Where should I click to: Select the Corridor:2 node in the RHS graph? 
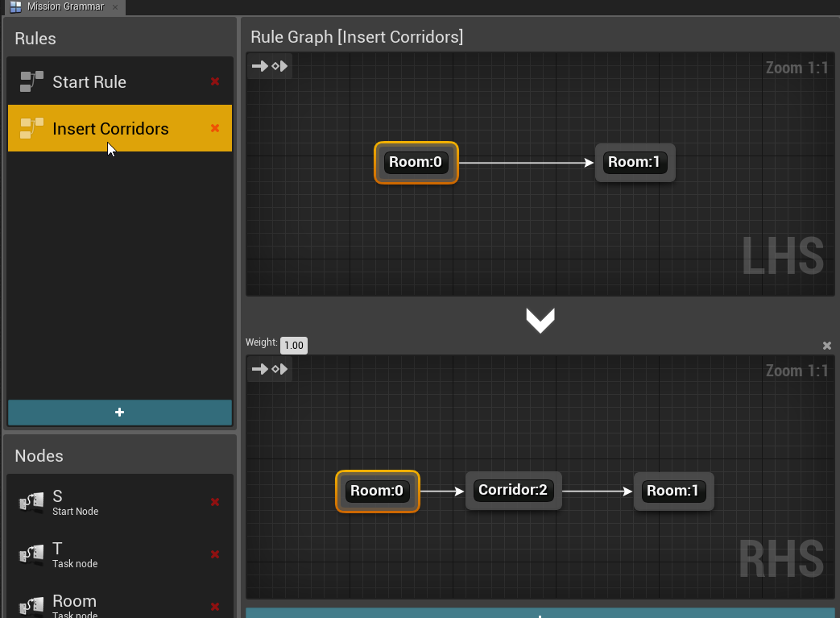coord(513,491)
